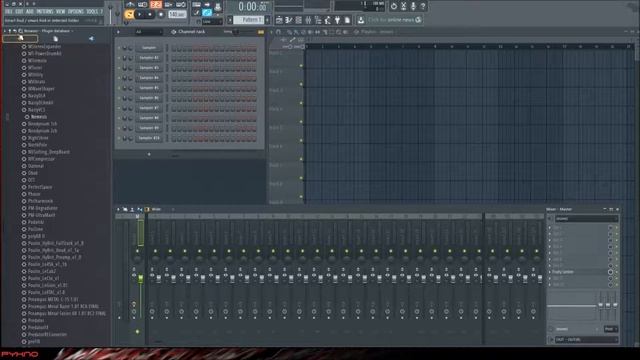Select the first Sampler channel button
Screen dimensions: 640x360
tap(149, 48)
